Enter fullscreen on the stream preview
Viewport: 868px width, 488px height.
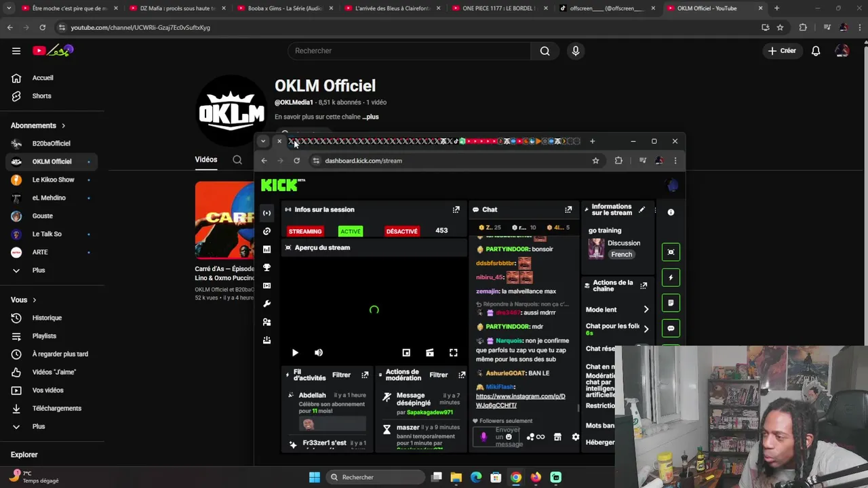coord(453,352)
